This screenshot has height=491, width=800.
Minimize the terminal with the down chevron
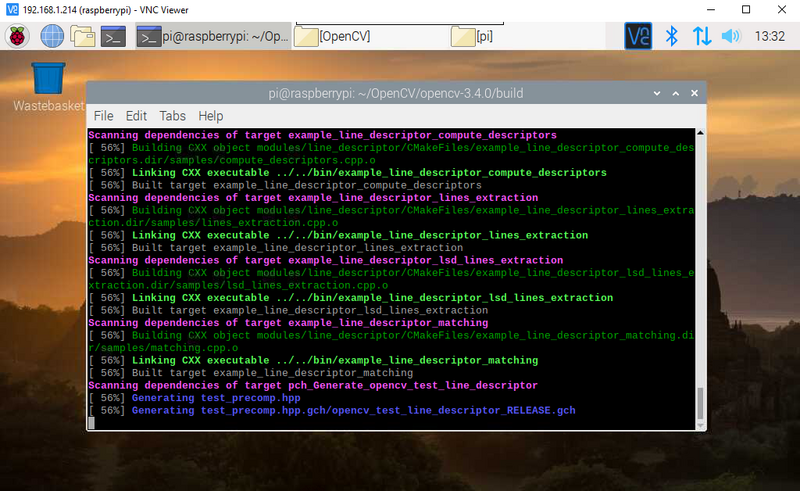[x=657, y=93]
